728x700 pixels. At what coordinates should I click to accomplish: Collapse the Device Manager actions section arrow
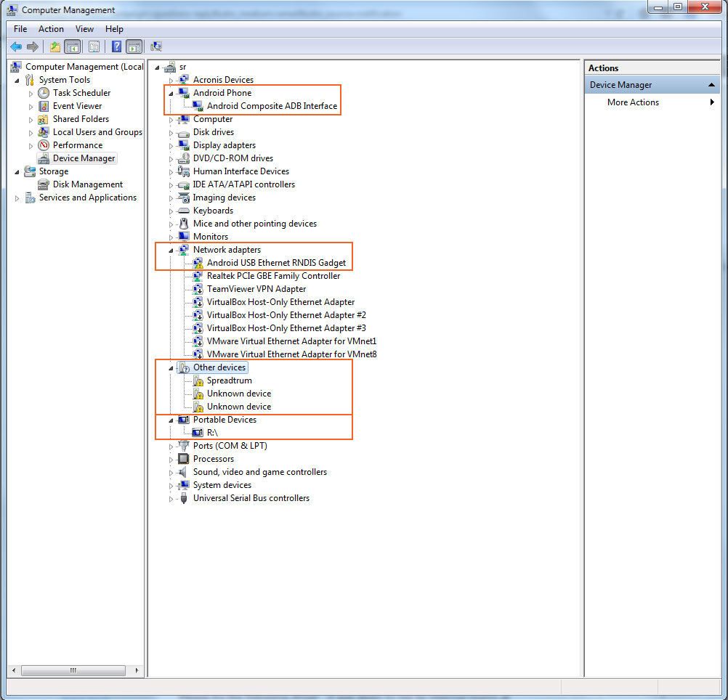pyautogui.click(x=711, y=85)
